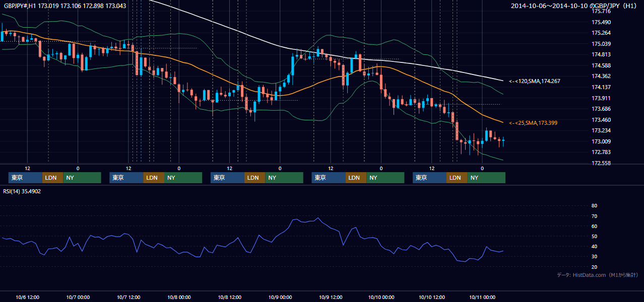Image resolution: width=644 pixels, height=302 pixels.
Task: Click the 10/8 00:00 time axis label
Action: (x=179, y=297)
